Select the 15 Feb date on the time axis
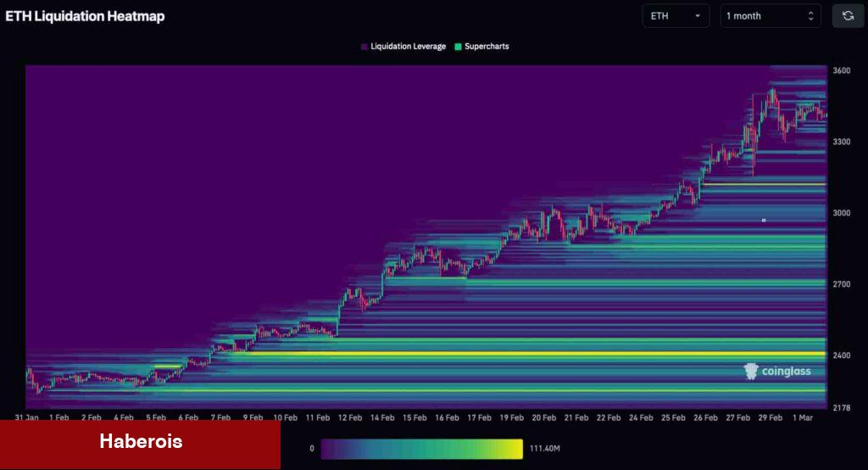 [415, 417]
